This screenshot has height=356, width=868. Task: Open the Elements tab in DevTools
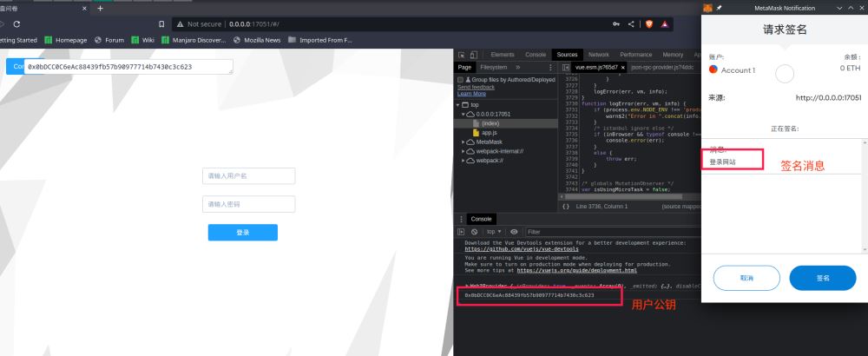pos(502,55)
